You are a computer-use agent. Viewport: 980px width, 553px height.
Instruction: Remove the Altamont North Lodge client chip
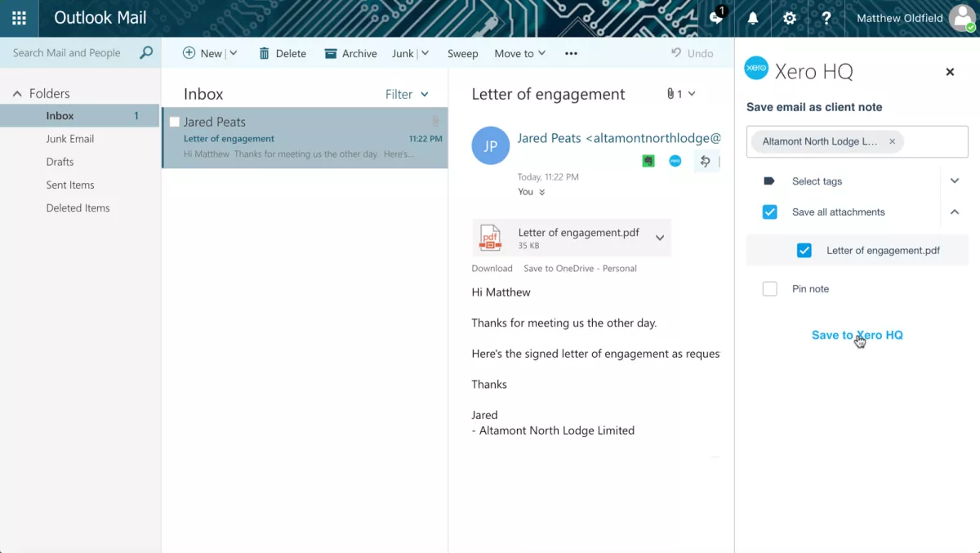pos(892,141)
